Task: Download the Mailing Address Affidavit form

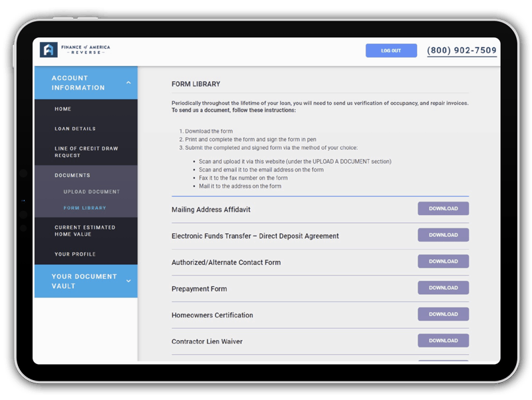Action: tap(443, 208)
